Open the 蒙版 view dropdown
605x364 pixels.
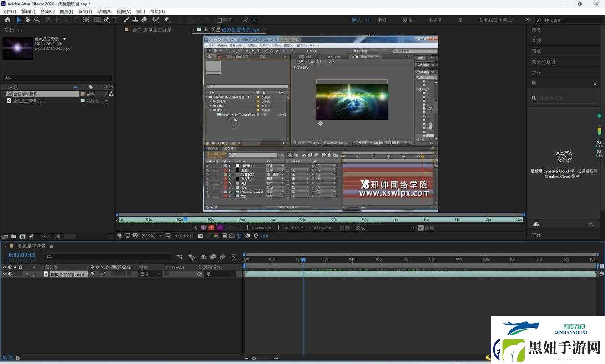pos(385,227)
